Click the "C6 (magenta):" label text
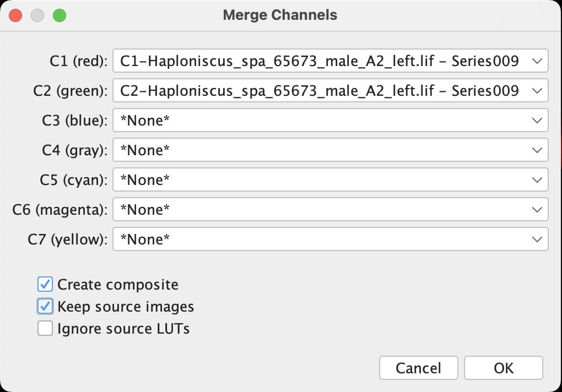This screenshot has height=392, width=562. point(61,209)
